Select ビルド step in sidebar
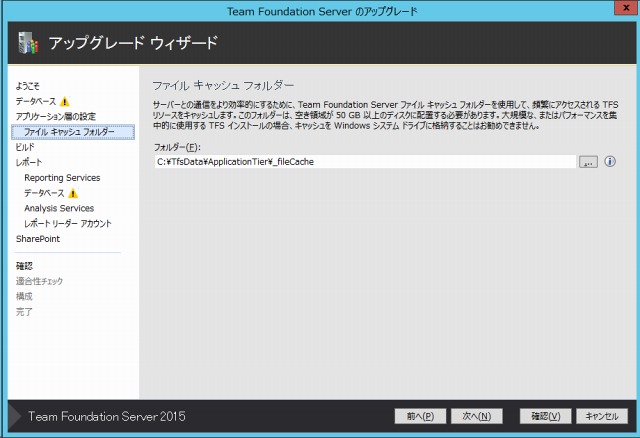The width and height of the screenshot is (640, 438). (x=25, y=147)
